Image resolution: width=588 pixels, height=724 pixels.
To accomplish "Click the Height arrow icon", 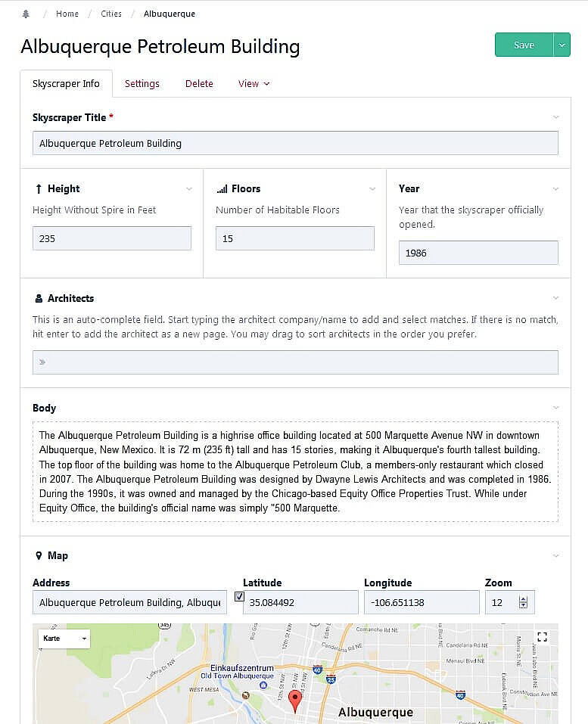I will coord(39,189).
